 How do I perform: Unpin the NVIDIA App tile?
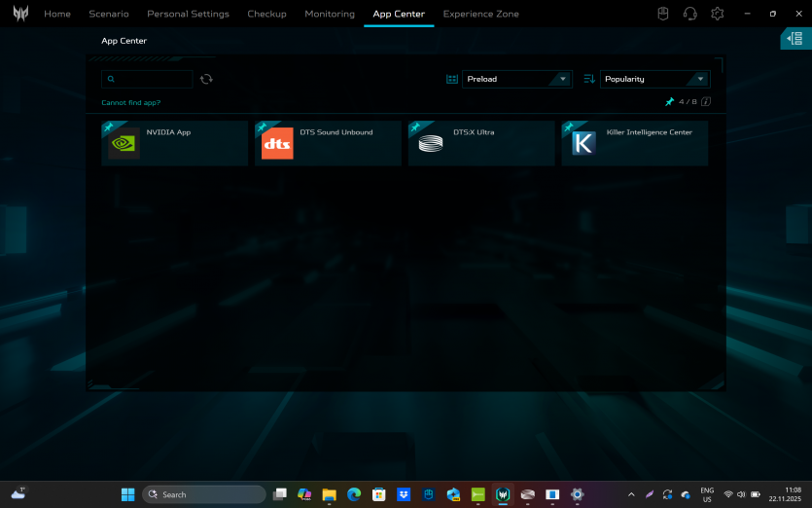tap(108, 127)
